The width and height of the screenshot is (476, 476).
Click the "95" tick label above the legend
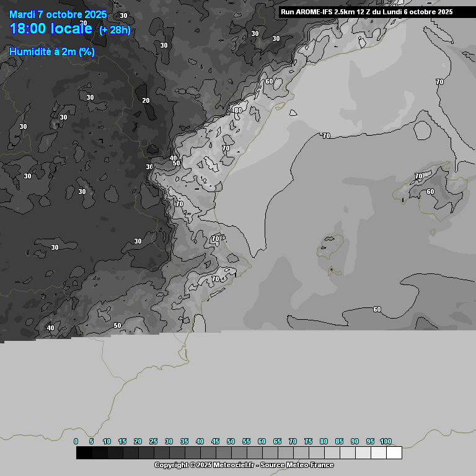point(370,441)
